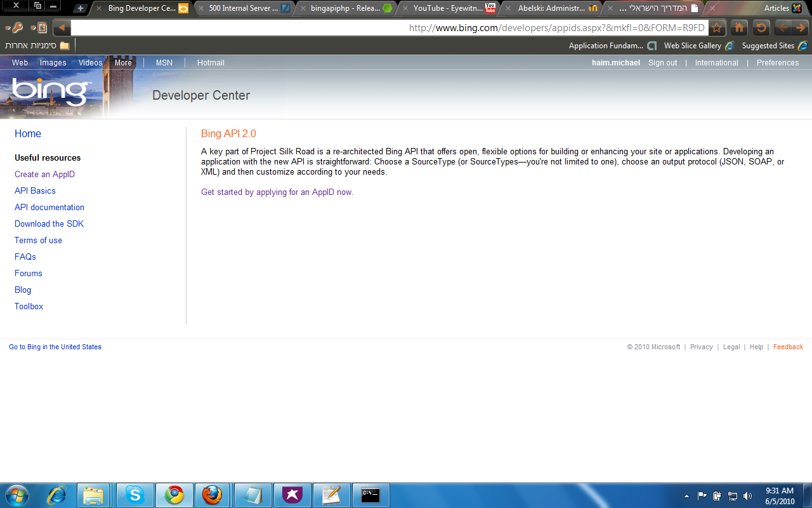This screenshot has width=812, height=508.
Task: Open the page control menu
Action: 39,28
